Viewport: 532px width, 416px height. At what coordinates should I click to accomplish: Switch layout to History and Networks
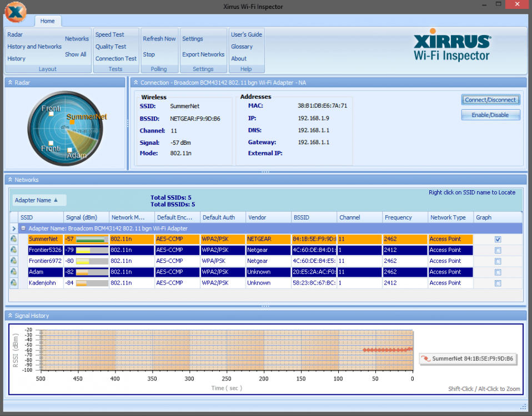(34, 47)
